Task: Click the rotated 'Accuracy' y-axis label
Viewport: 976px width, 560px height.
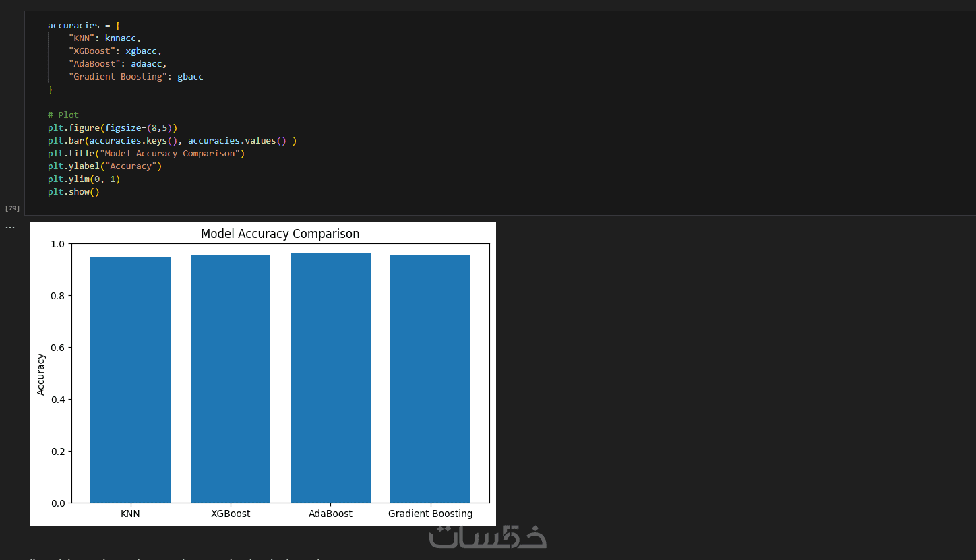Action: [41, 374]
